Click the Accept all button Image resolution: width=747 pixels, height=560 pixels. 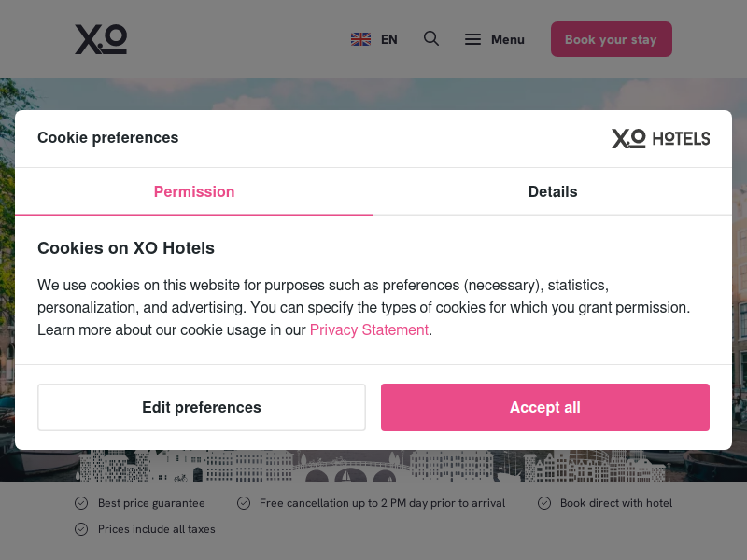545,407
